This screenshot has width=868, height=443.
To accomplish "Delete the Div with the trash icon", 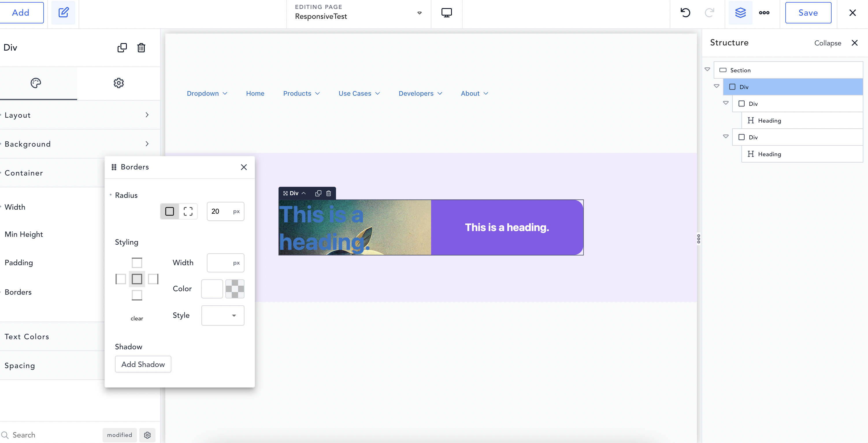I will pyautogui.click(x=141, y=47).
